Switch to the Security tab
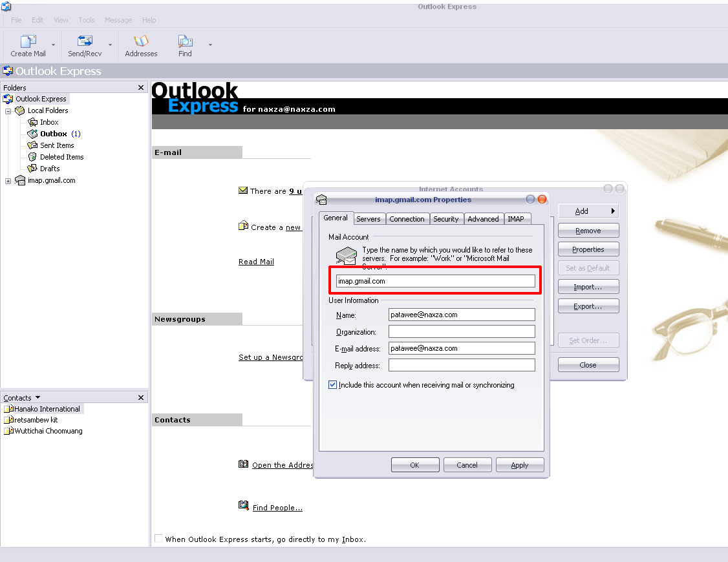This screenshot has width=728, height=562. point(445,219)
